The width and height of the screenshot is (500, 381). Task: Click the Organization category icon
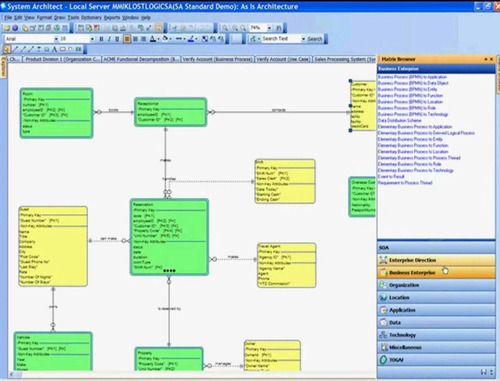(383, 285)
